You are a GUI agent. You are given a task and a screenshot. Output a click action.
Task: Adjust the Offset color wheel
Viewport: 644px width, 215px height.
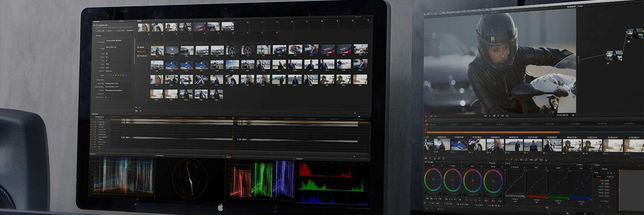pyautogui.click(x=493, y=180)
